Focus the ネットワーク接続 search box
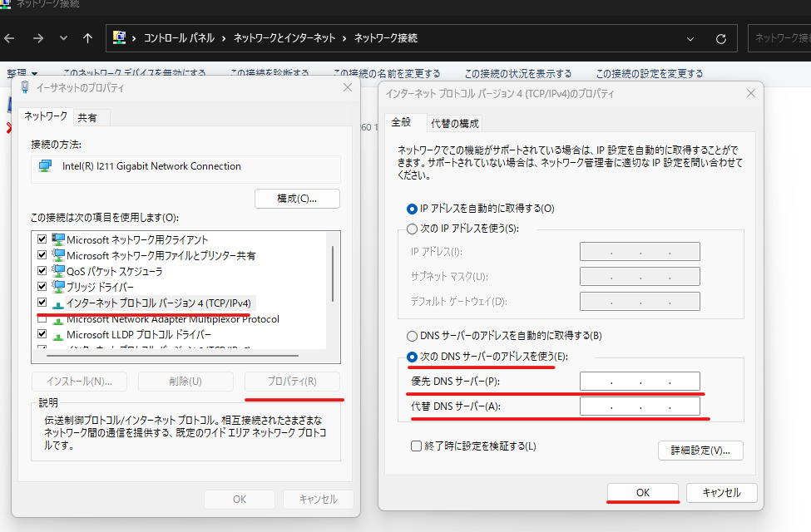The width and height of the screenshot is (811, 532). point(779,38)
